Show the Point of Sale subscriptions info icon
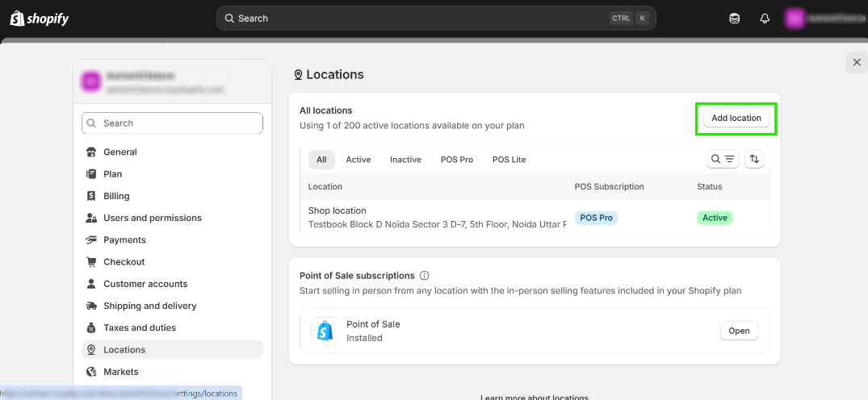 425,276
